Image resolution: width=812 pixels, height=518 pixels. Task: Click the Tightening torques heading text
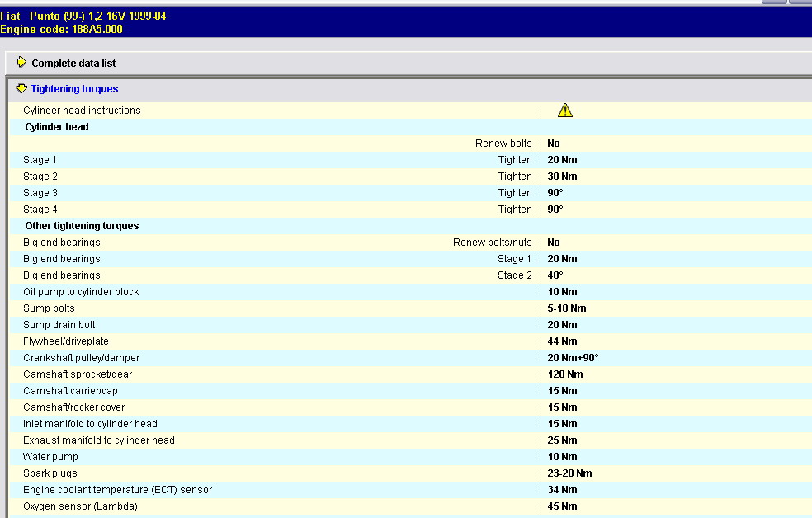tap(74, 89)
